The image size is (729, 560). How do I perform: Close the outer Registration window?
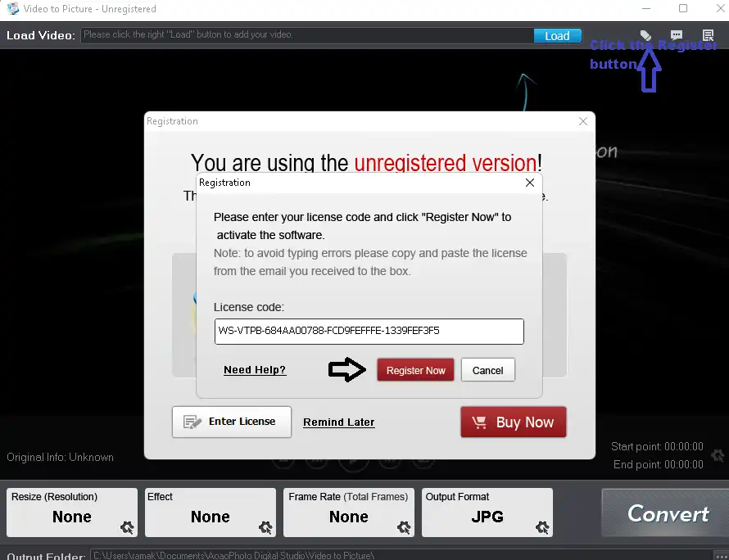tap(583, 121)
